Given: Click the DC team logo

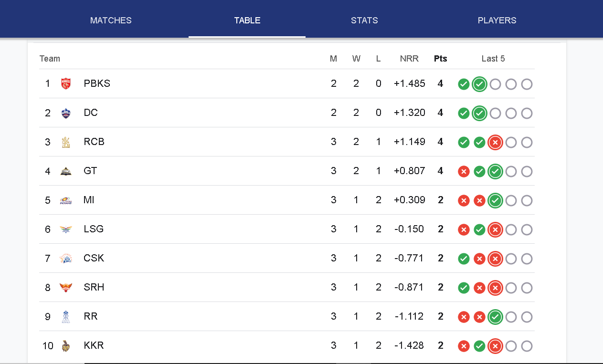Looking at the screenshot, I should [66, 113].
